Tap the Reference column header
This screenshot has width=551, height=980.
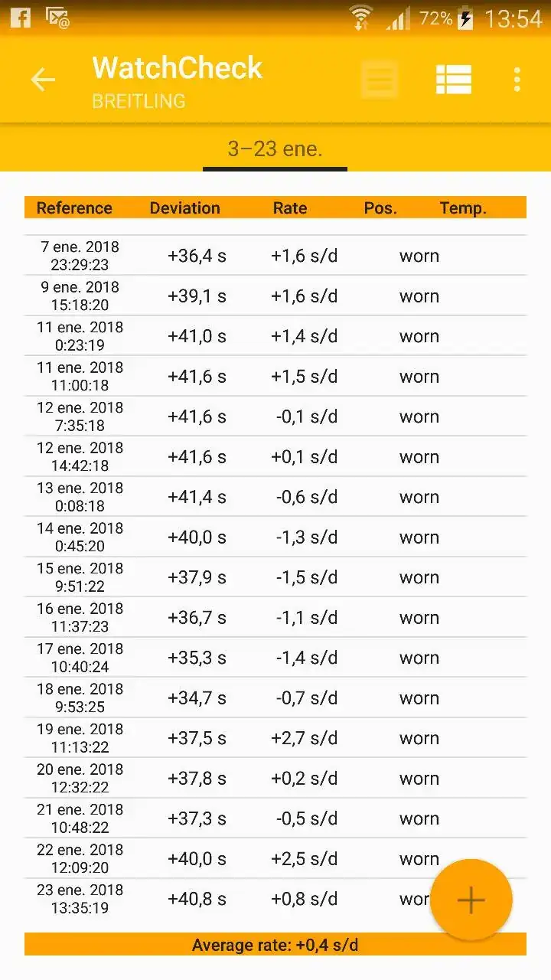pos(74,207)
